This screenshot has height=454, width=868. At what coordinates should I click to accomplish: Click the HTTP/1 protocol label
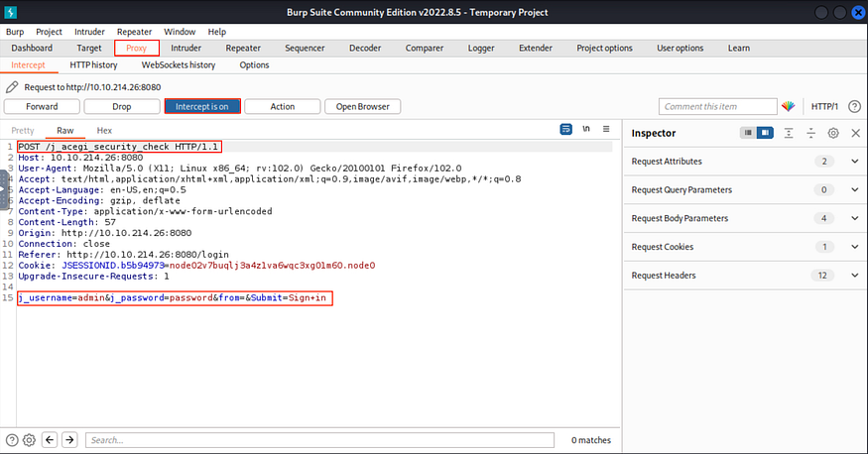pos(824,106)
